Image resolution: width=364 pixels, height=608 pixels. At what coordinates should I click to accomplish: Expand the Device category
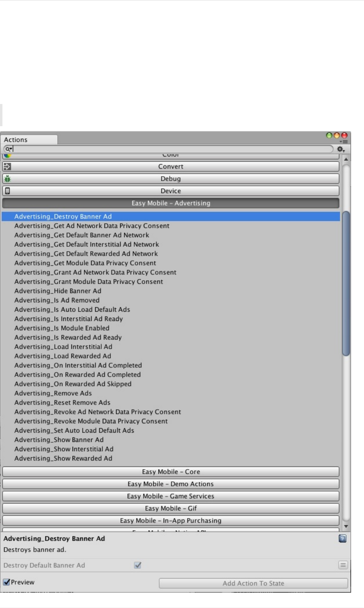[x=171, y=191]
